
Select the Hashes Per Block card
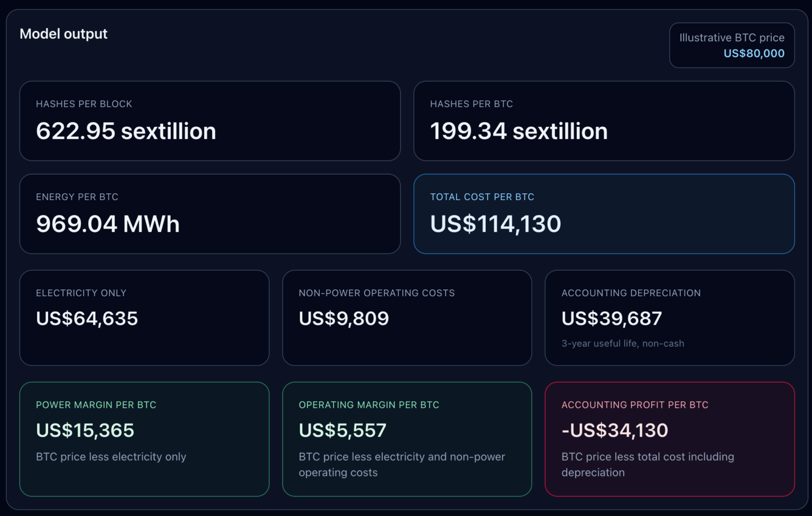(210, 120)
